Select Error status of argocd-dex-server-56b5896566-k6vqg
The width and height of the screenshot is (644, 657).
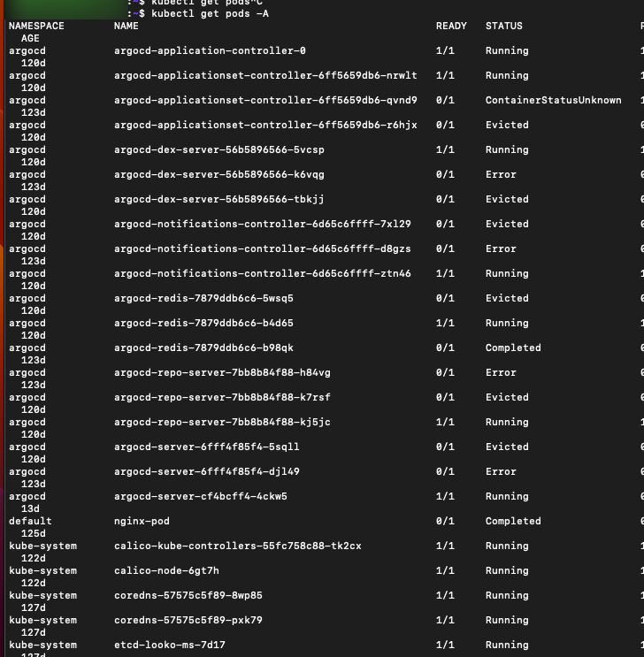pyautogui.click(x=501, y=174)
